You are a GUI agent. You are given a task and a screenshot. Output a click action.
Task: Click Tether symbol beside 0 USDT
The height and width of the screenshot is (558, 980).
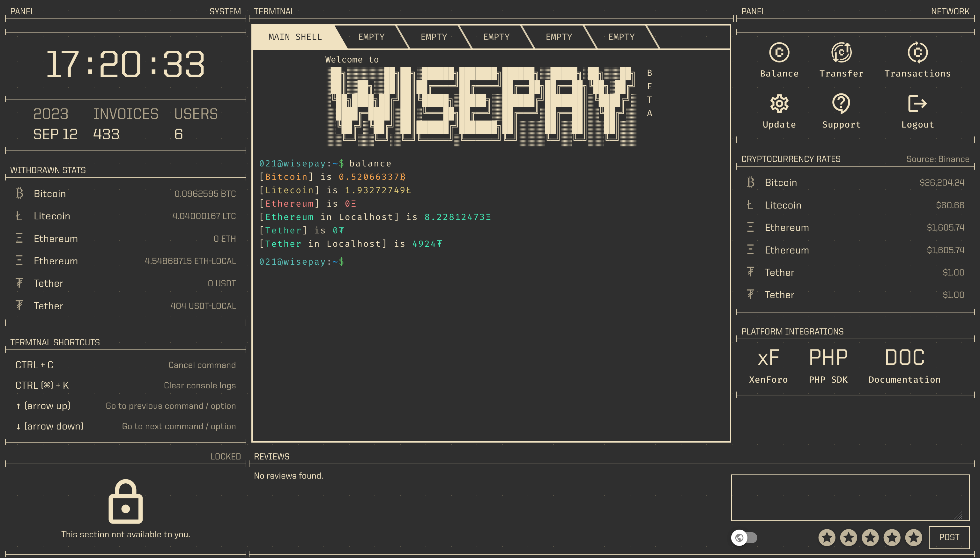(x=19, y=283)
